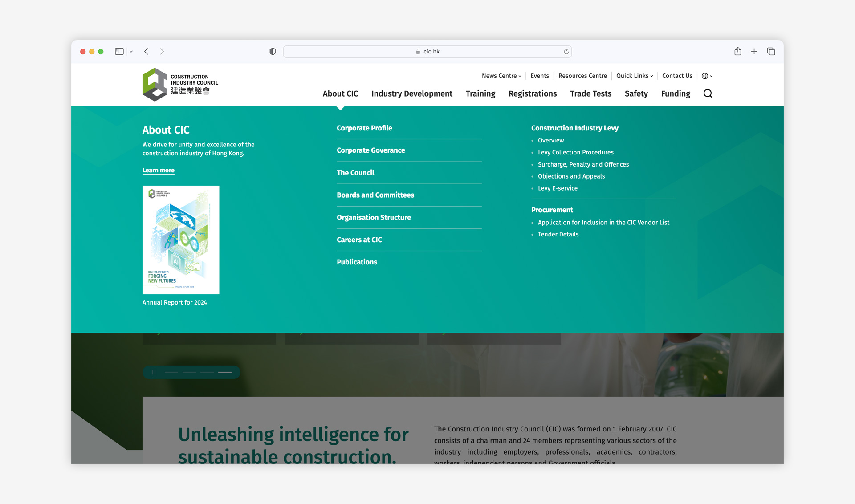Open The Council page
The image size is (855, 504).
pyautogui.click(x=355, y=172)
